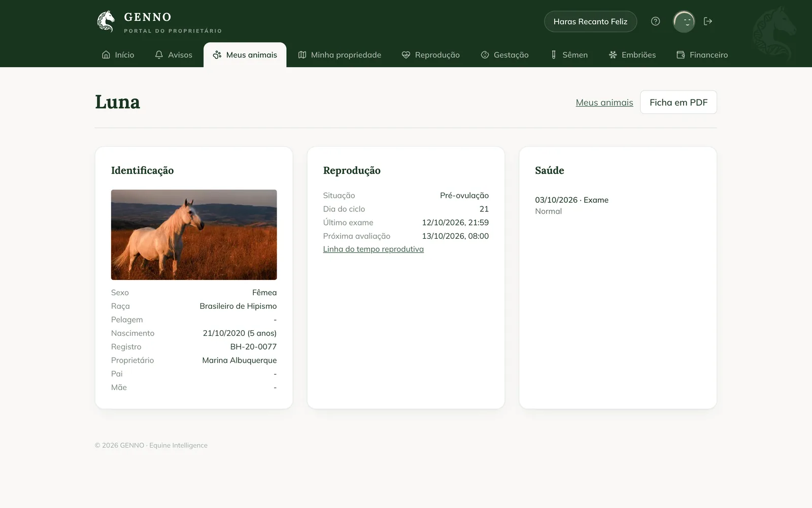Click the Proprietário field label
Image resolution: width=812 pixels, height=508 pixels.
click(132, 360)
